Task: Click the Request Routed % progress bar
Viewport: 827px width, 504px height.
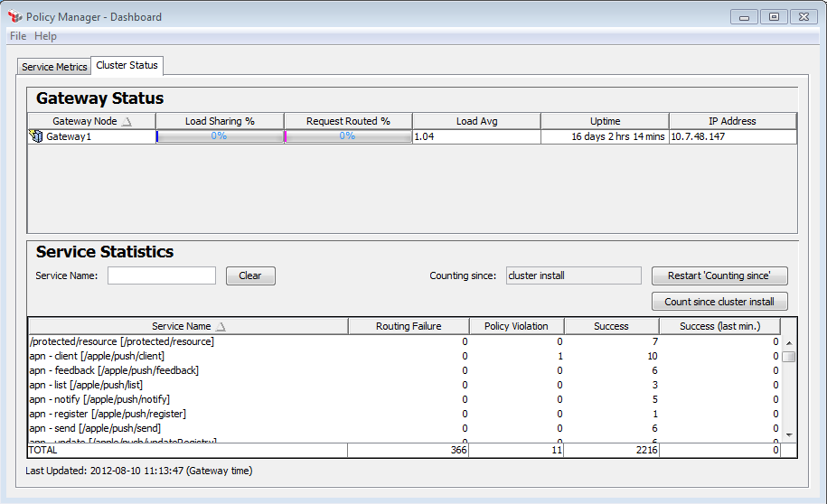Action: pyautogui.click(x=348, y=136)
